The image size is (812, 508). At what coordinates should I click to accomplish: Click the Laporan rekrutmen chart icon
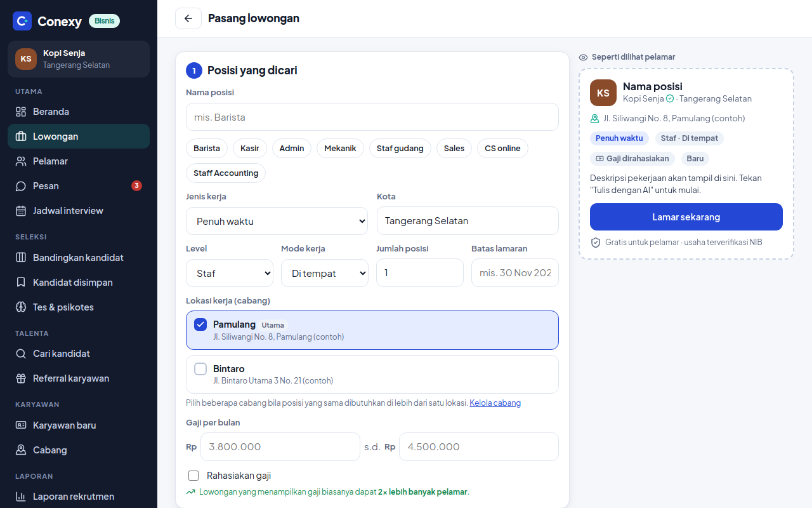(x=21, y=497)
